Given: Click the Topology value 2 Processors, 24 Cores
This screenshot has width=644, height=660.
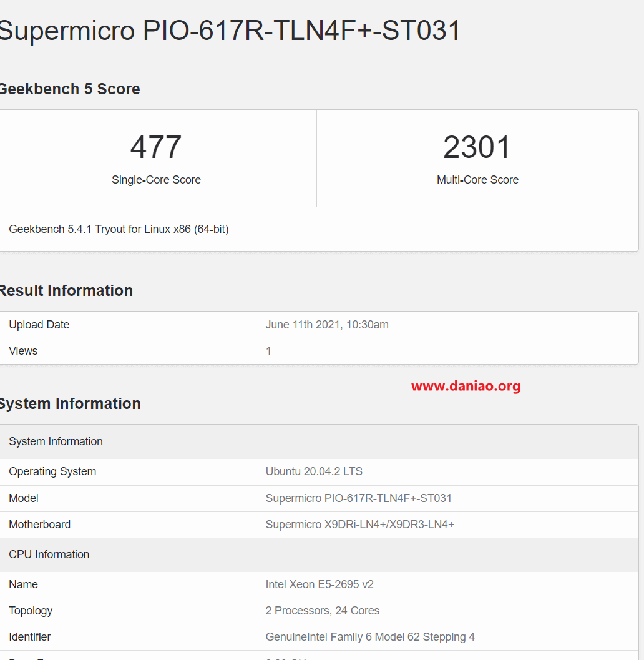Looking at the screenshot, I should click(x=322, y=611).
